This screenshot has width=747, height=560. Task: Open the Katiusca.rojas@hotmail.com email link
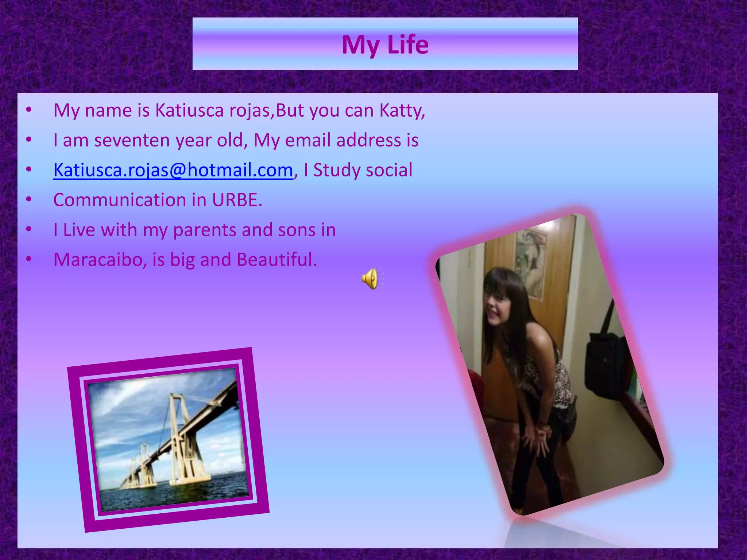(173, 170)
